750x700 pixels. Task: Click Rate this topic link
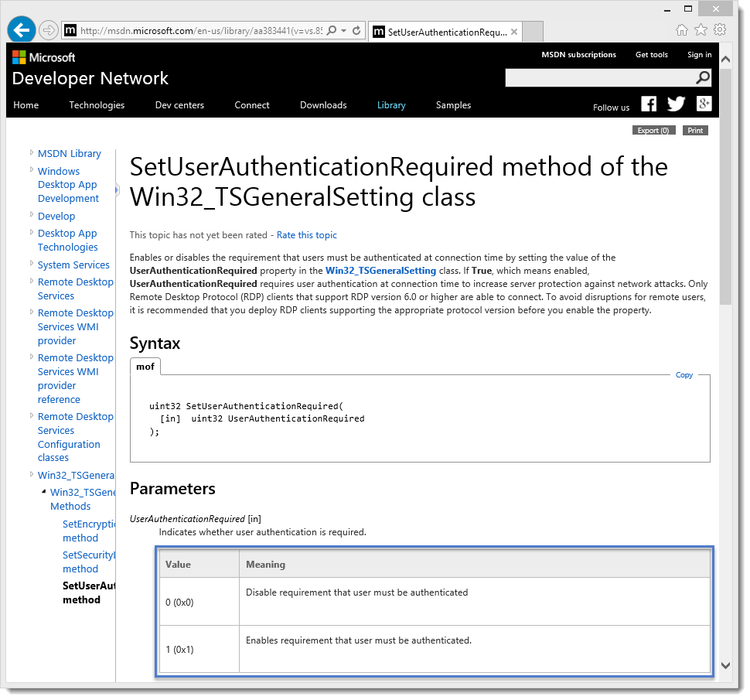point(307,235)
